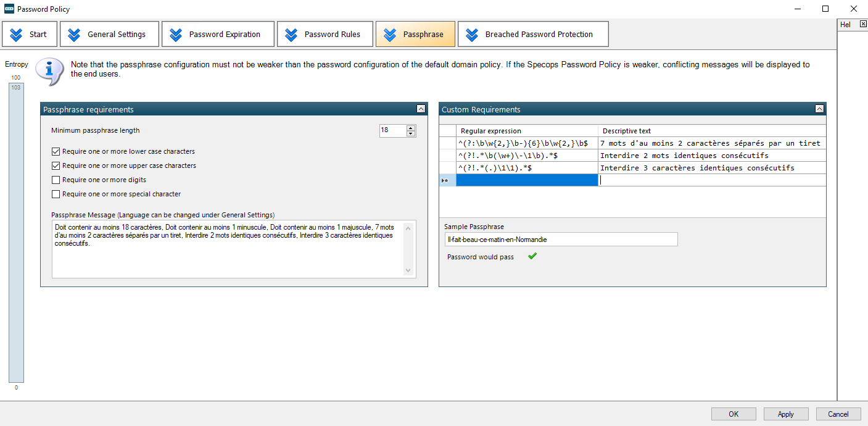Open the Start tab
The width and height of the screenshot is (868, 426).
(x=30, y=34)
